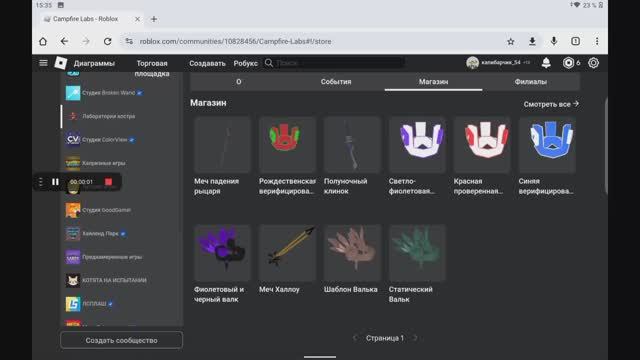Select Преднамеренные игры community
This screenshot has width=640, height=360.
click(104, 257)
